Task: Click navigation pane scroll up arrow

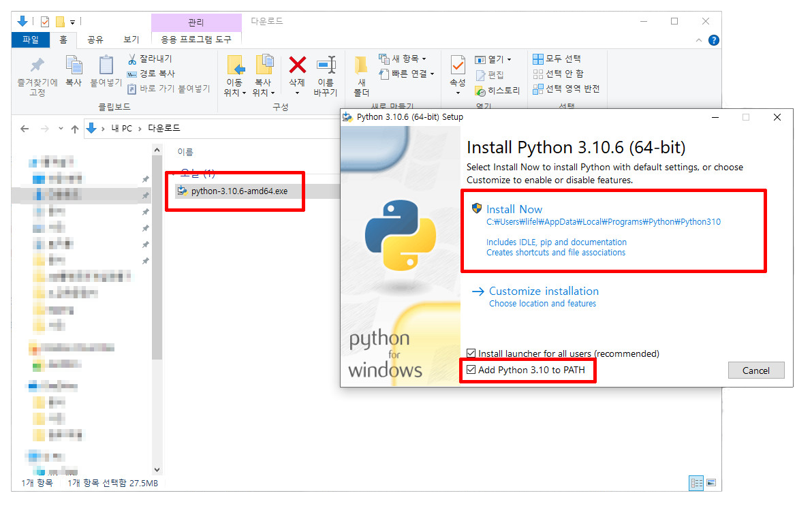Action: (x=157, y=150)
